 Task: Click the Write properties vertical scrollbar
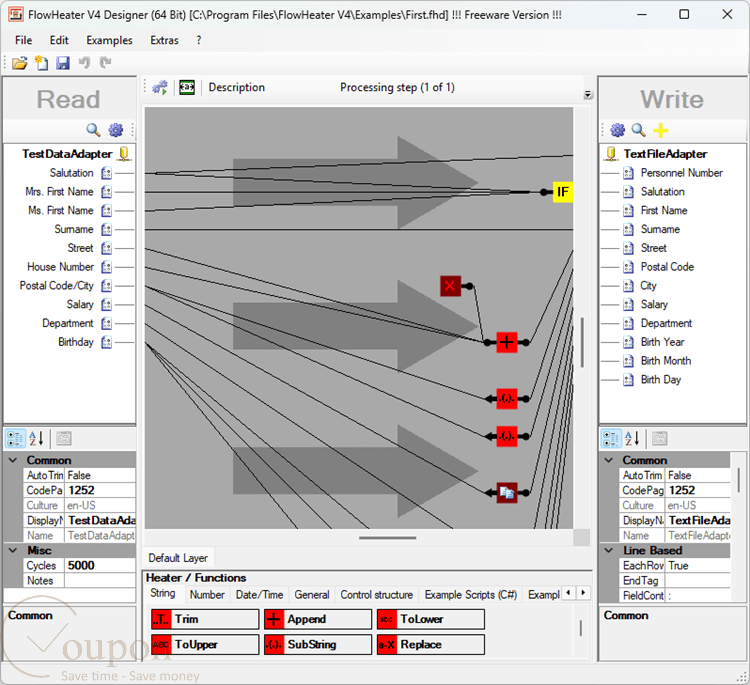739,480
